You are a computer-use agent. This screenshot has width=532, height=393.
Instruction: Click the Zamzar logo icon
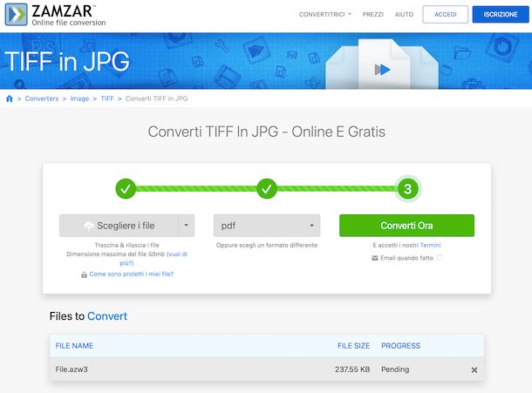pos(16,15)
